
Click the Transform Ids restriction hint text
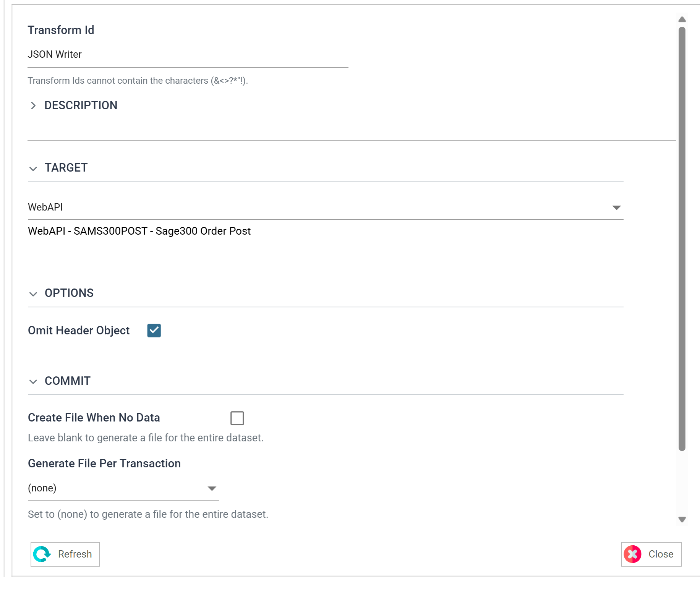[138, 81]
